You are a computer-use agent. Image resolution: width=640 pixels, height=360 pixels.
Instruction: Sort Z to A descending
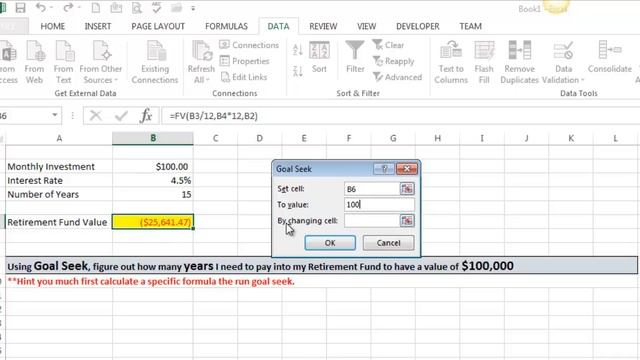[298, 71]
